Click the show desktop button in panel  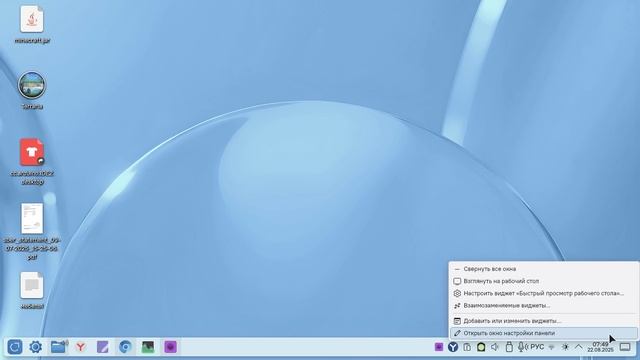click(x=625, y=347)
